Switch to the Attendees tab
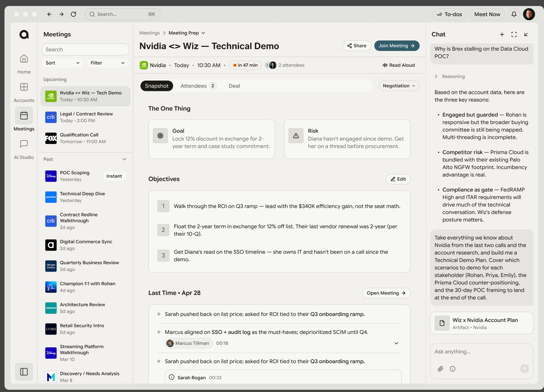 tap(198, 86)
